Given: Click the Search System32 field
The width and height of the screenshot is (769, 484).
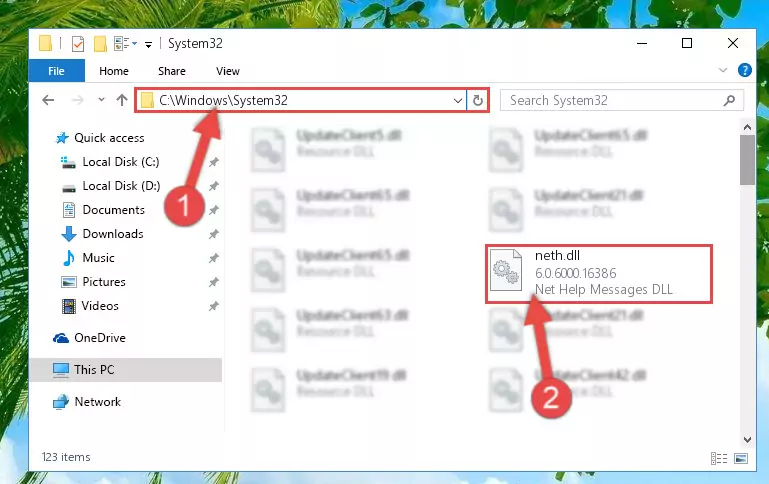Looking at the screenshot, I should pyautogui.click(x=621, y=101).
